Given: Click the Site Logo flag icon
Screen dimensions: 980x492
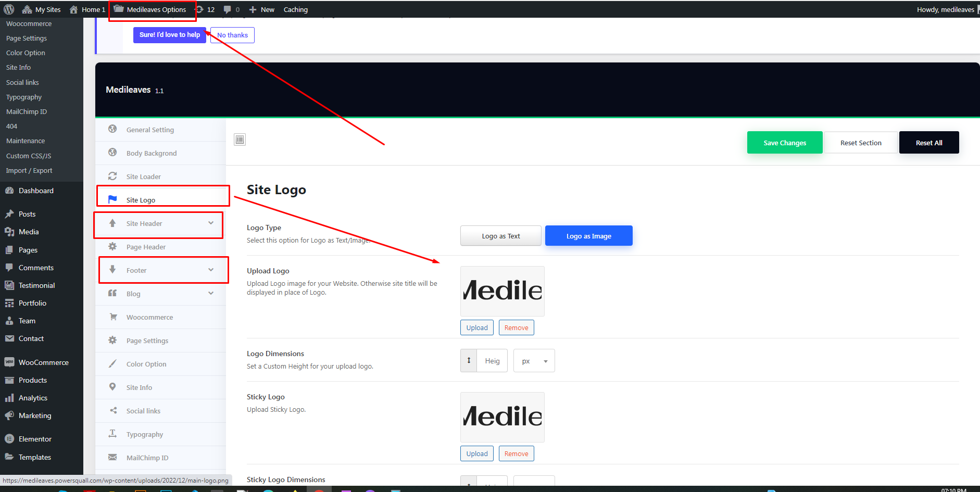Looking at the screenshot, I should (112, 199).
